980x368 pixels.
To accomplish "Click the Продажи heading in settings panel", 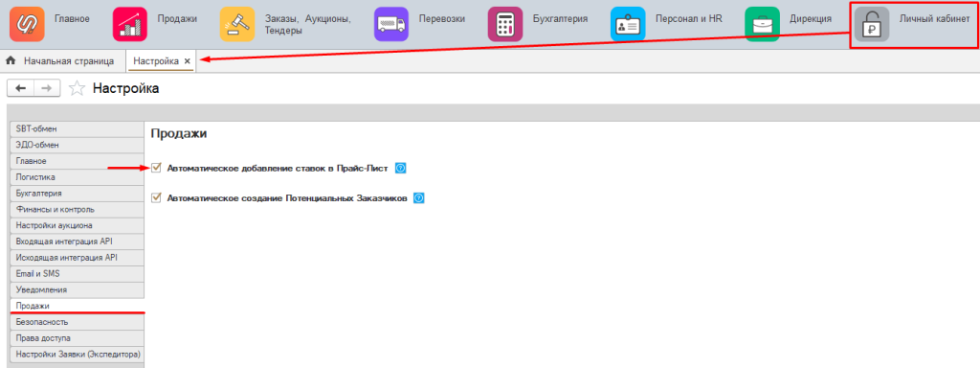I will click(179, 134).
